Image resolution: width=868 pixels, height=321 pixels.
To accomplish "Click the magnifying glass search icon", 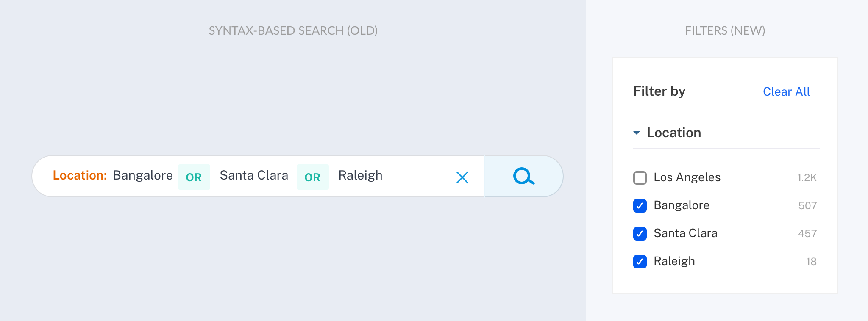I will [524, 176].
